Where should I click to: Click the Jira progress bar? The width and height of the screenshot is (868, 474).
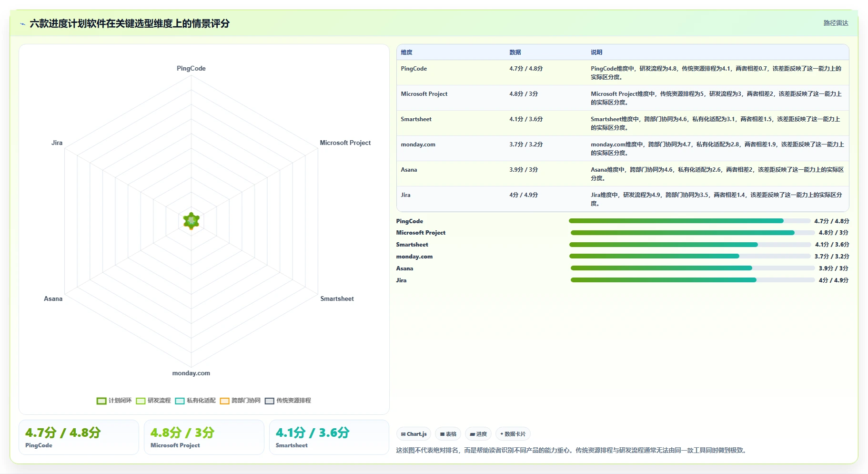pyautogui.click(x=693, y=280)
